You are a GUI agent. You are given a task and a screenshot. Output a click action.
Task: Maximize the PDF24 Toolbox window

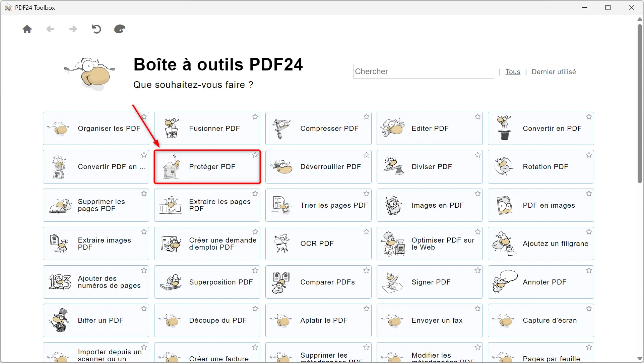tap(608, 7)
